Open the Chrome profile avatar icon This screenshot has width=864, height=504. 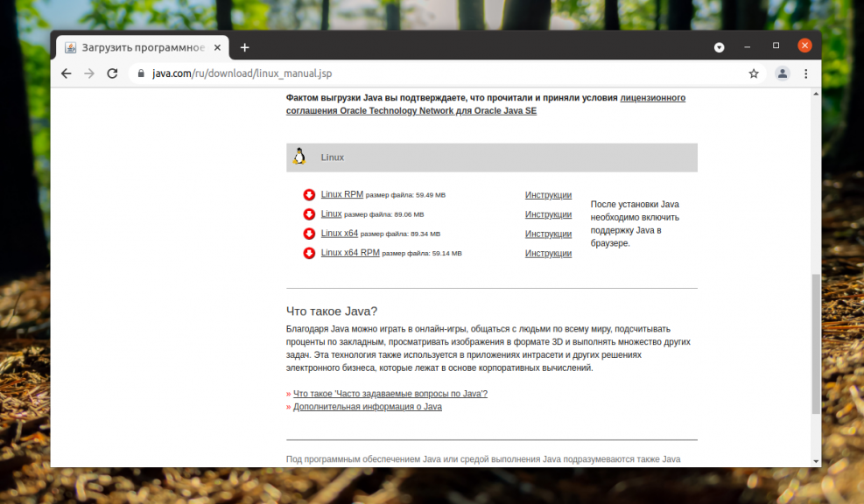(782, 73)
